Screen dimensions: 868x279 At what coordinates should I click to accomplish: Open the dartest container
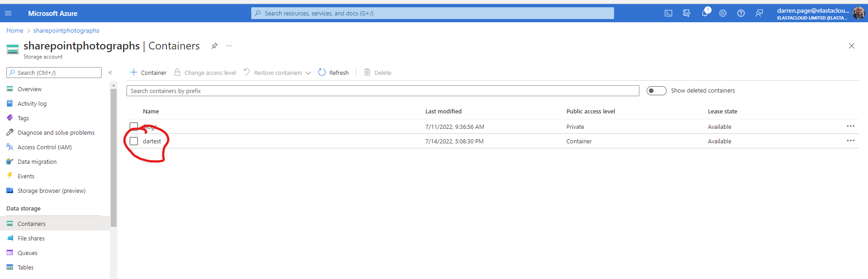(152, 142)
